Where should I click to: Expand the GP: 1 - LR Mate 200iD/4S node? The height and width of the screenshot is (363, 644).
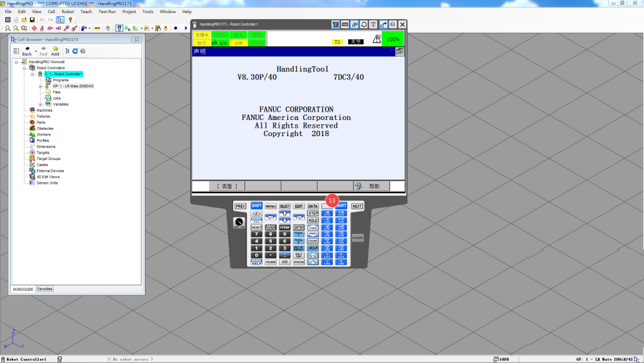(x=41, y=87)
